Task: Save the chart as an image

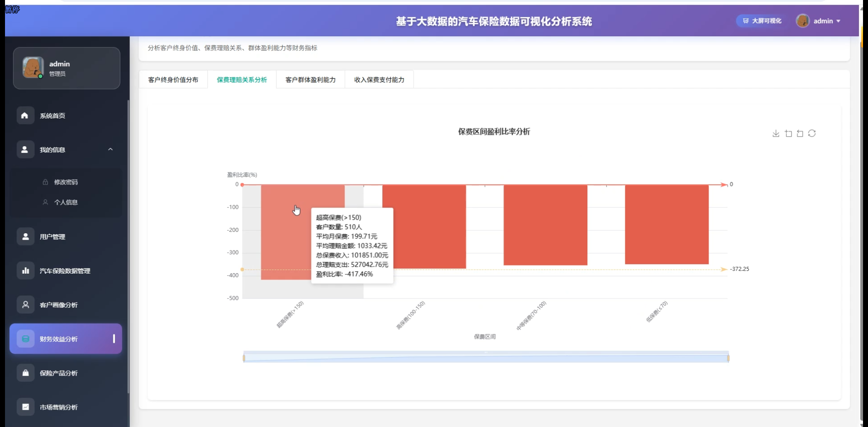Action: pyautogui.click(x=776, y=133)
